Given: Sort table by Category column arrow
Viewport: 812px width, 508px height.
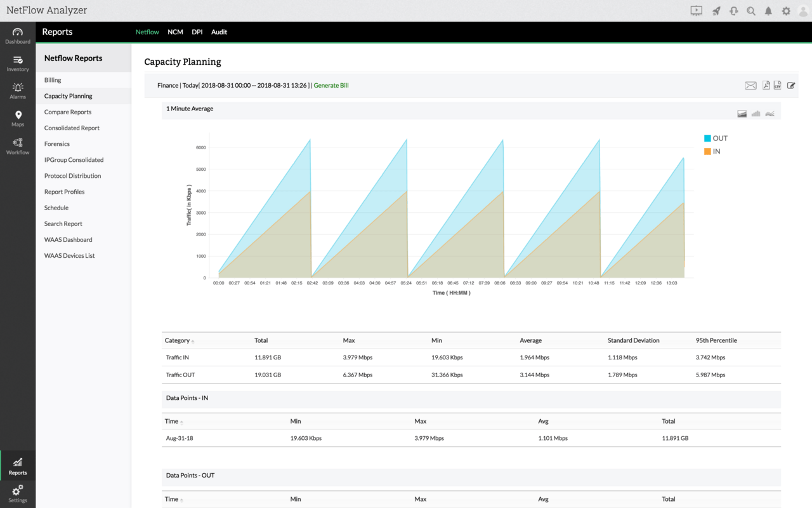Looking at the screenshot, I should (x=193, y=342).
